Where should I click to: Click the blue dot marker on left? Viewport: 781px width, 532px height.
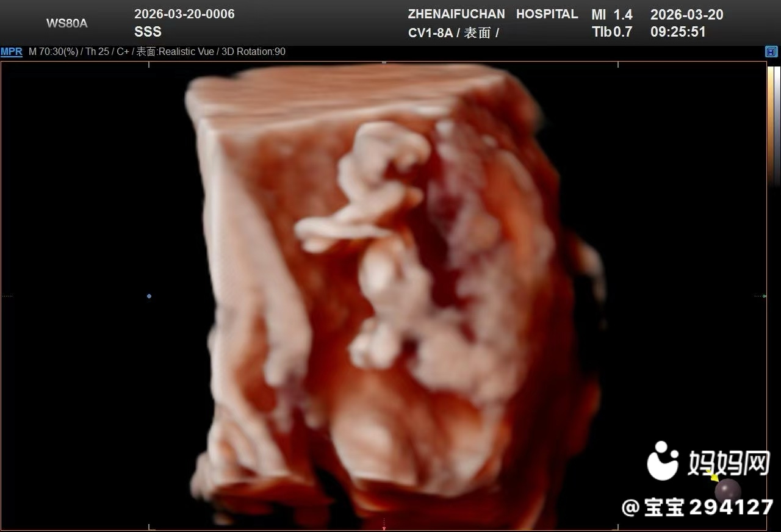149,297
